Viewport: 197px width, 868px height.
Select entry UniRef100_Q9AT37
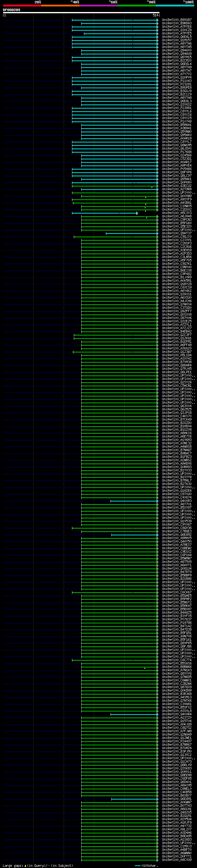click(x=177, y=233)
